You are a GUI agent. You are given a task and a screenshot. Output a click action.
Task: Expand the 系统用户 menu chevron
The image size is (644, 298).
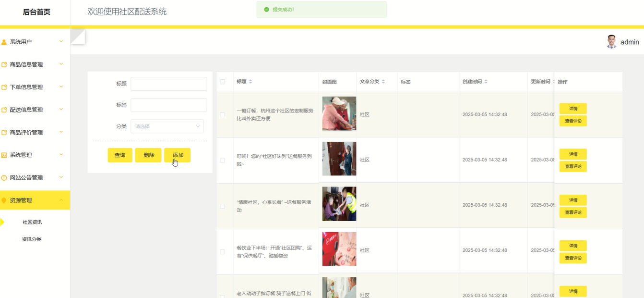61,42
